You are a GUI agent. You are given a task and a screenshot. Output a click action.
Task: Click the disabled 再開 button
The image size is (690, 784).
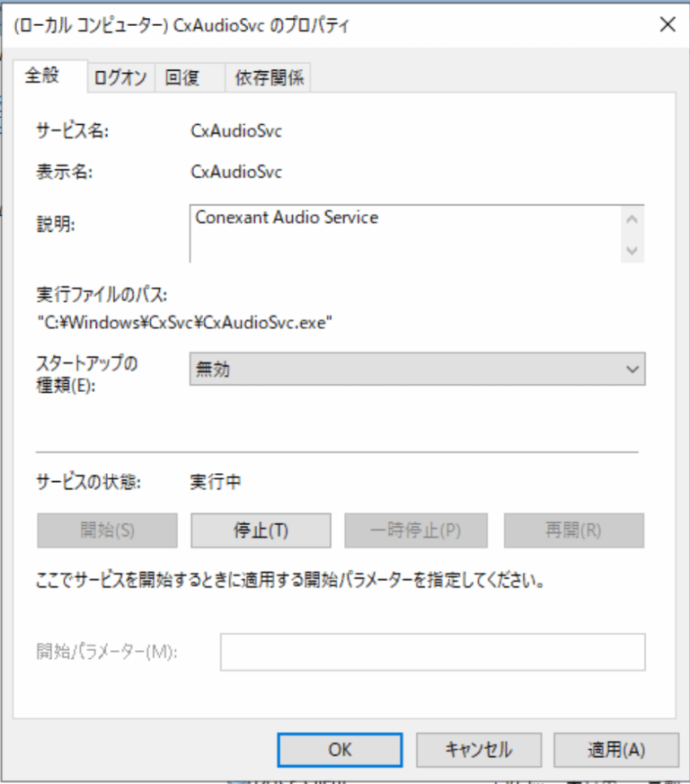tap(573, 530)
